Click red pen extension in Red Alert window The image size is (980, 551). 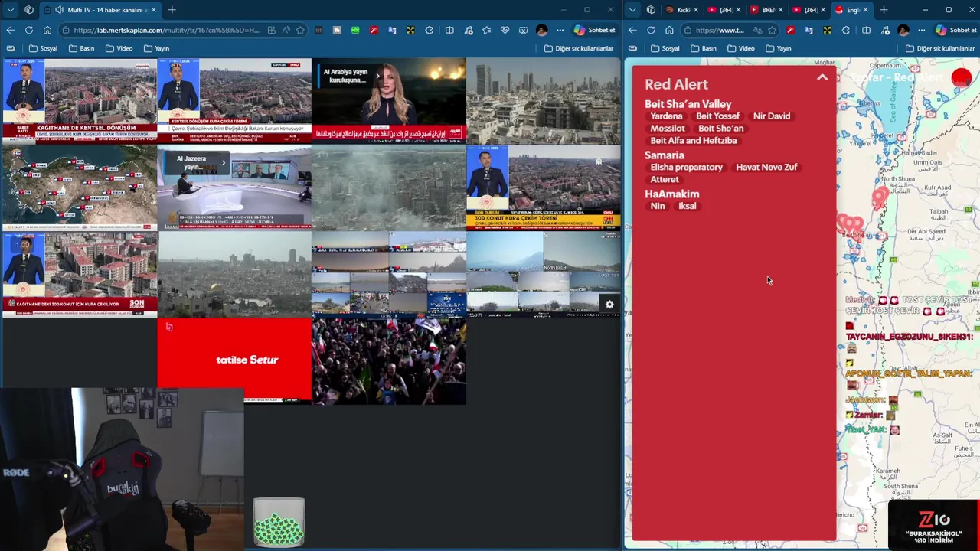(x=790, y=30)
